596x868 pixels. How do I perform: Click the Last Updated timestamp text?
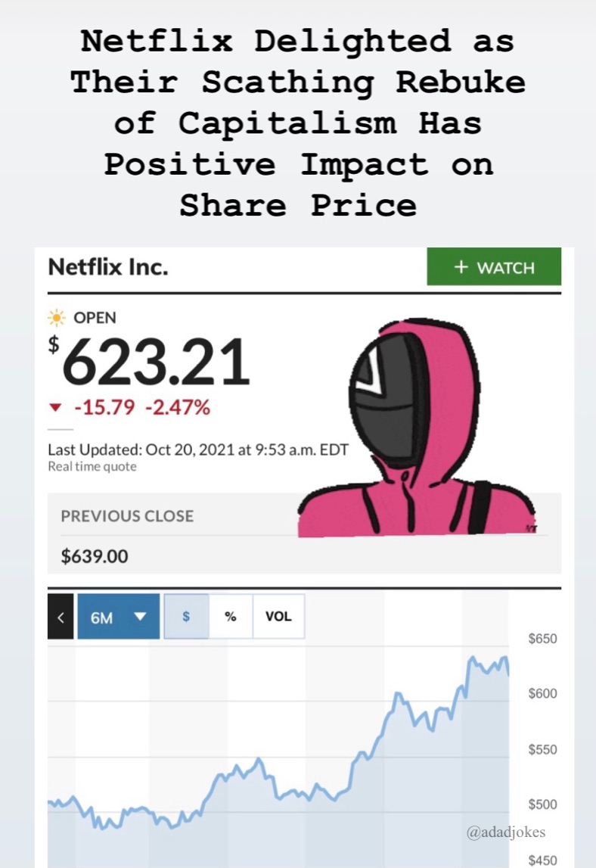pos(198,450)
